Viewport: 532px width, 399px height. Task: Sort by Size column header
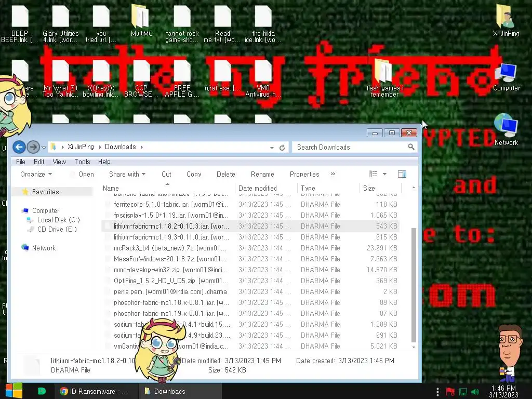pos(380,188)
